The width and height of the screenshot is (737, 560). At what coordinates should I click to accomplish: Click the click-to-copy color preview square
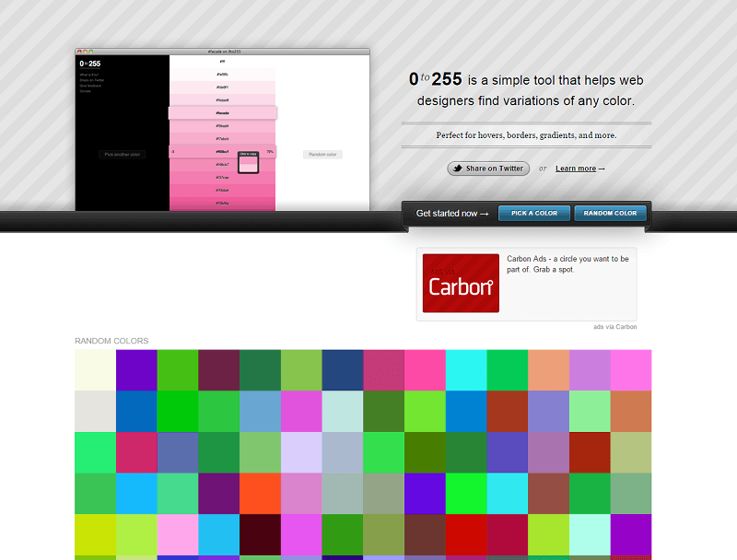pyautogui.click(x=248, y=164)
